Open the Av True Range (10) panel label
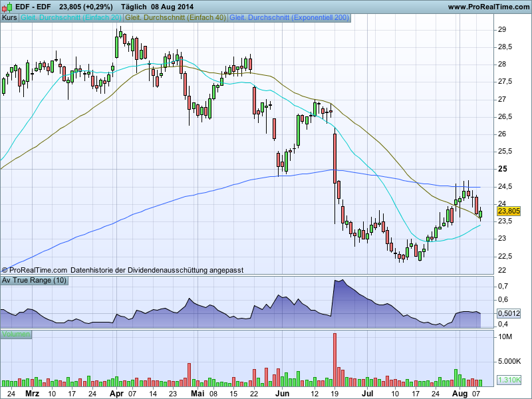Screen dimensions: 532x399 (35, 280)
